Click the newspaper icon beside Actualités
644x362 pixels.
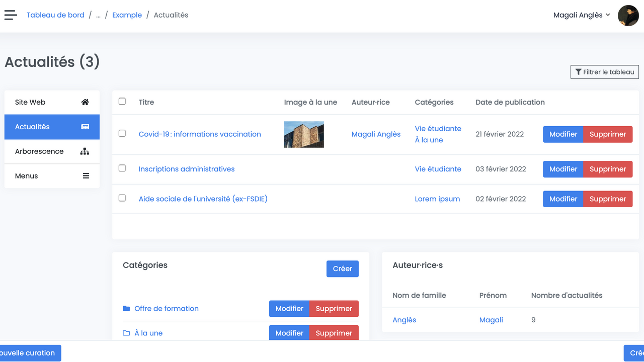pos(85,127)
